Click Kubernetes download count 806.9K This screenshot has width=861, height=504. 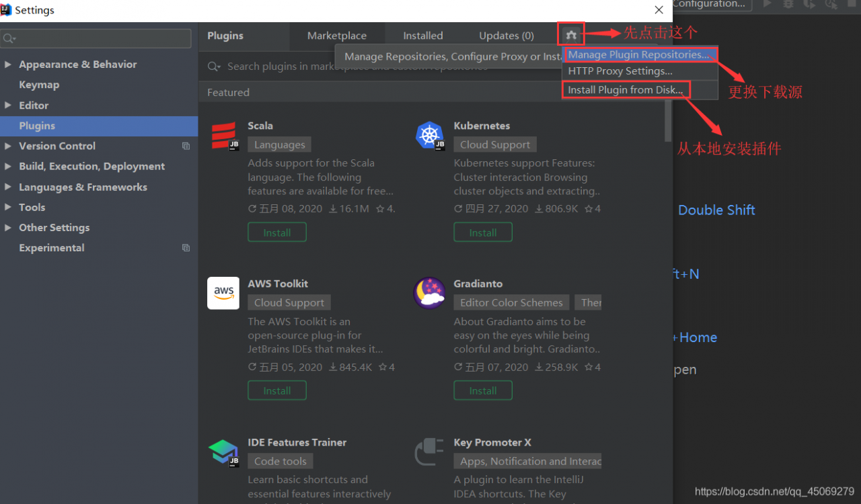(557, 209)
